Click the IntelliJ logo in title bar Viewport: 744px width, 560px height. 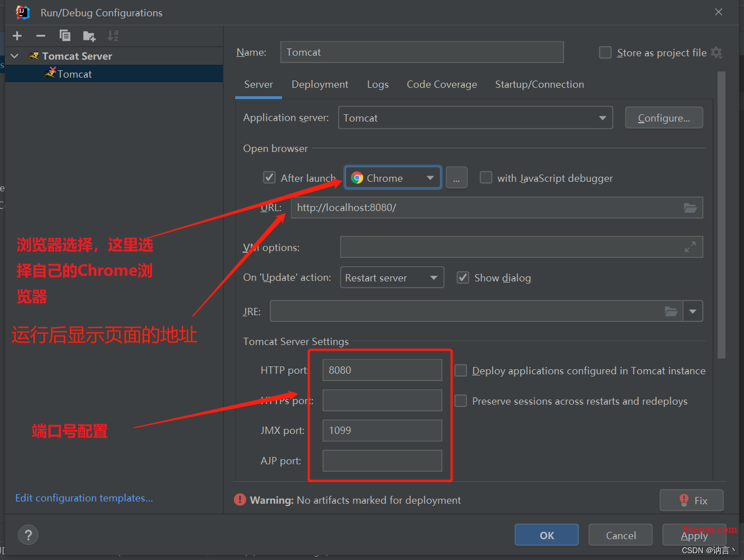coord(23,12)
